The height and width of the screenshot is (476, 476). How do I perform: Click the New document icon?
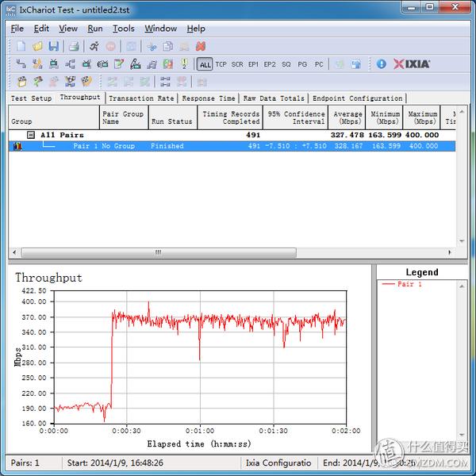[x=21, y=47]
